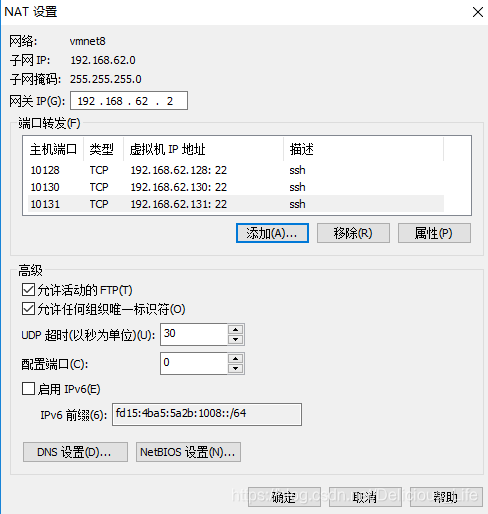The height and width of the screenshot is (514, 488).
Task: Confirm with the 确定 button
Action: pos(284,497)
